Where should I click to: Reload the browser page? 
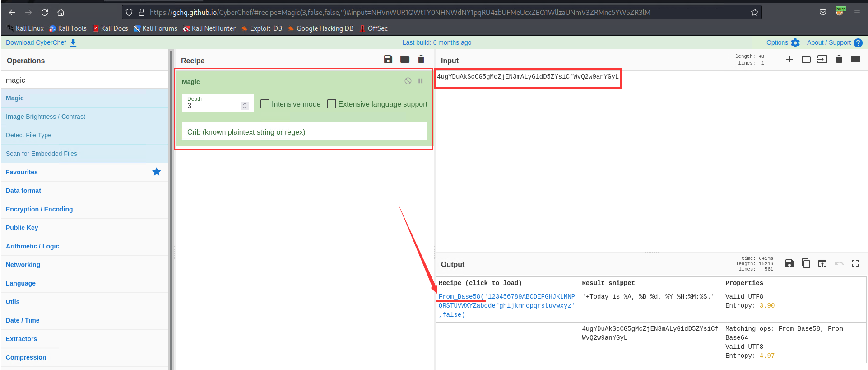45,13
